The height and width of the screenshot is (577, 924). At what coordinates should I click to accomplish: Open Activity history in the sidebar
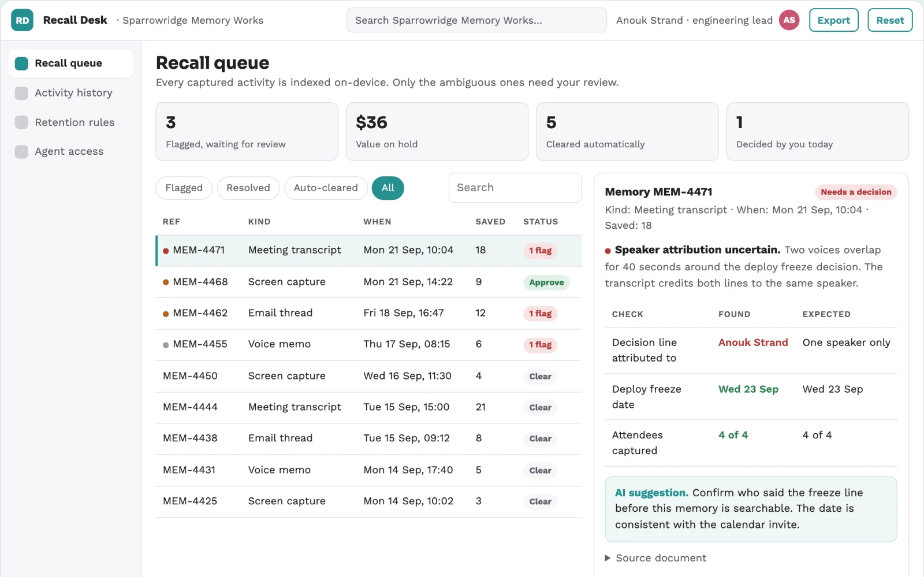[71, 93]
